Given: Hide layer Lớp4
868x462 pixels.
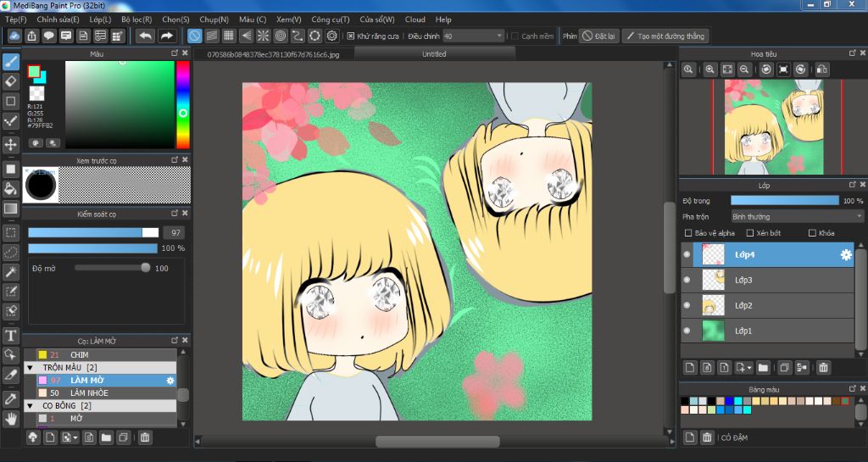Looking at the screenshot, I should pyautogui.click(x=687, y=254).
